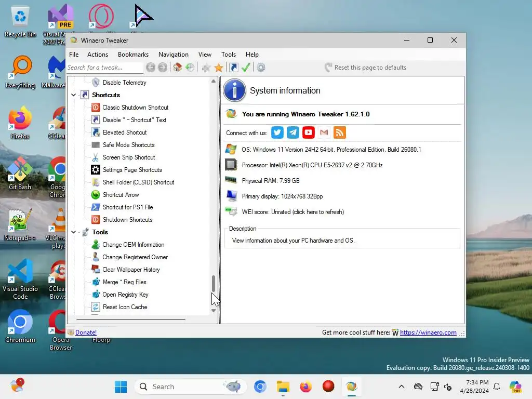Open the Twitter connect icon

point(277,132)
